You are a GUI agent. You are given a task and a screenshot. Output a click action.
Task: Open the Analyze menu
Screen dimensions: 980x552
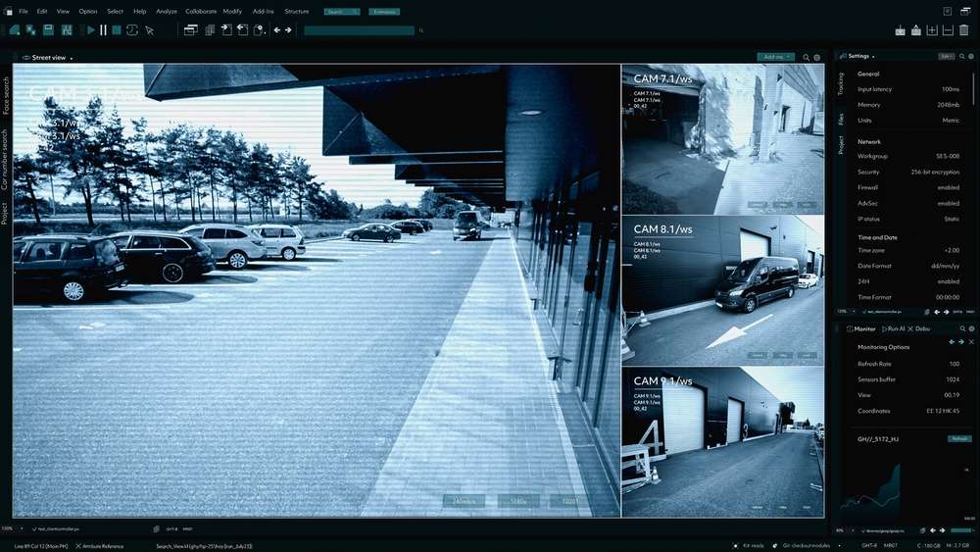(167, 11)
